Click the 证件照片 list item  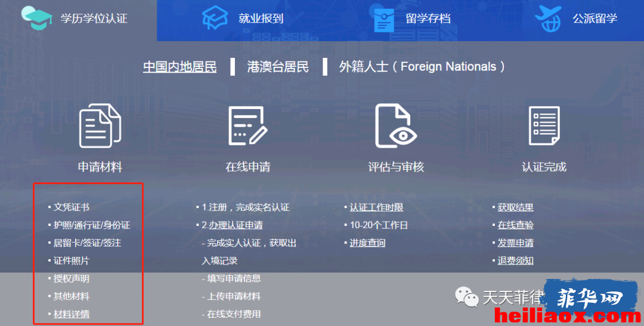pyautogui.click(x=71, y=260)
